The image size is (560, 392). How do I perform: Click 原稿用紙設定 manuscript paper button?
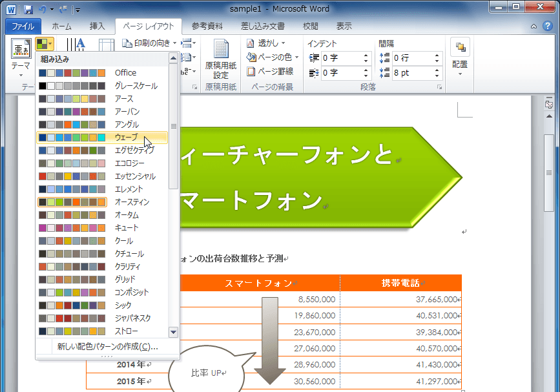tap(221, 59)
